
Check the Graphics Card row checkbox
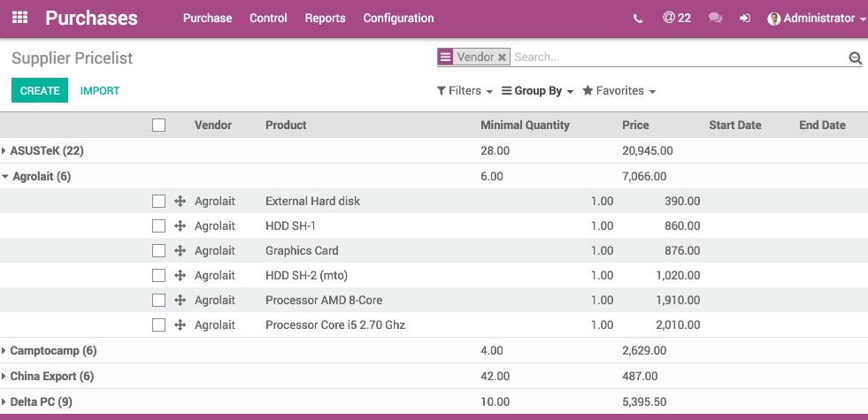[159, 250]
